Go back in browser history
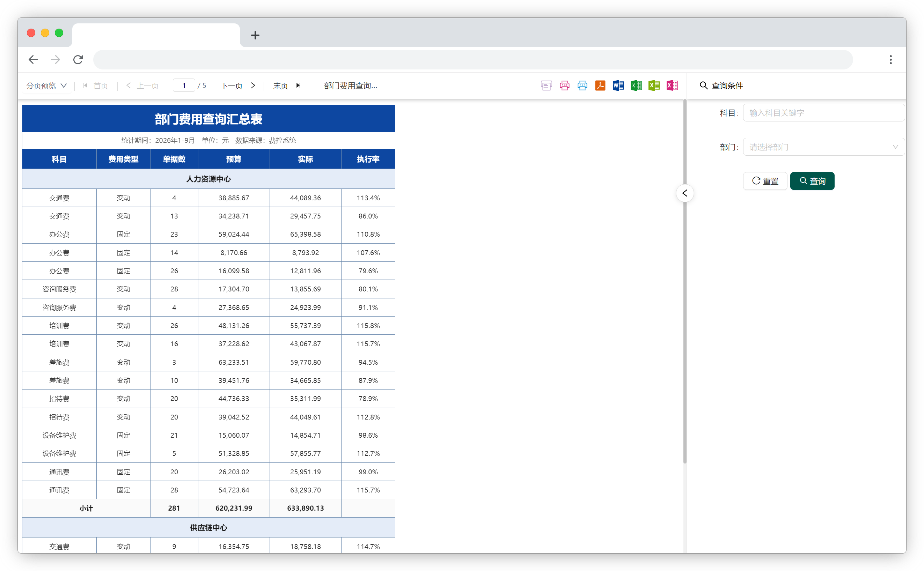 [x=33, y=60]
